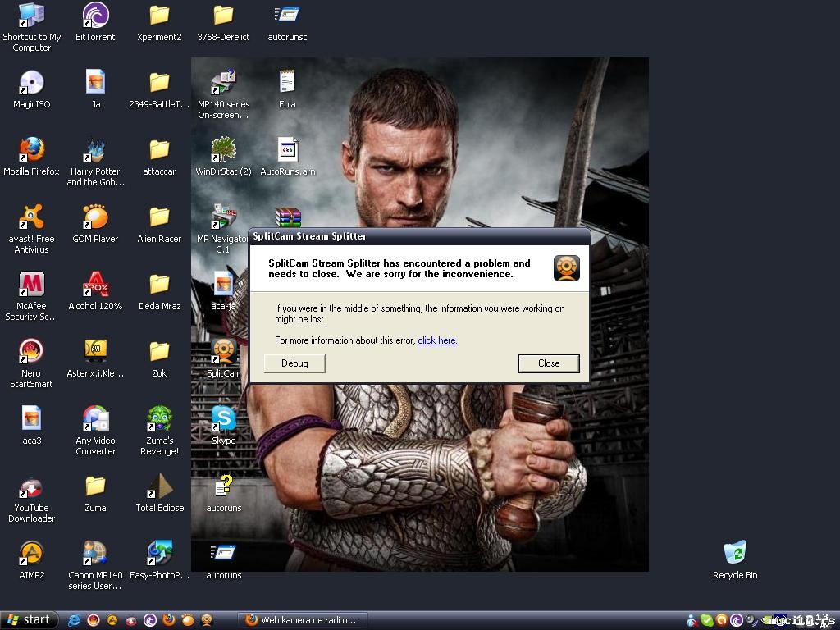Select the Total Eclipse shortcut
This screenshot has height=630, width=840.
(159, 493)
